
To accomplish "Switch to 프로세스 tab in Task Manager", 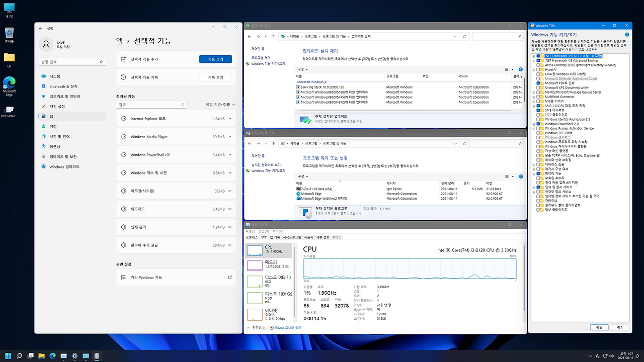I will coord(252,237).
